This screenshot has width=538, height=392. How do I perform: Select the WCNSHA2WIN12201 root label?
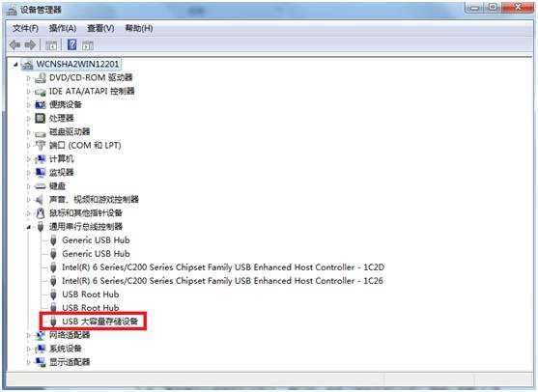pyautogui.click(x=77, y=64)
